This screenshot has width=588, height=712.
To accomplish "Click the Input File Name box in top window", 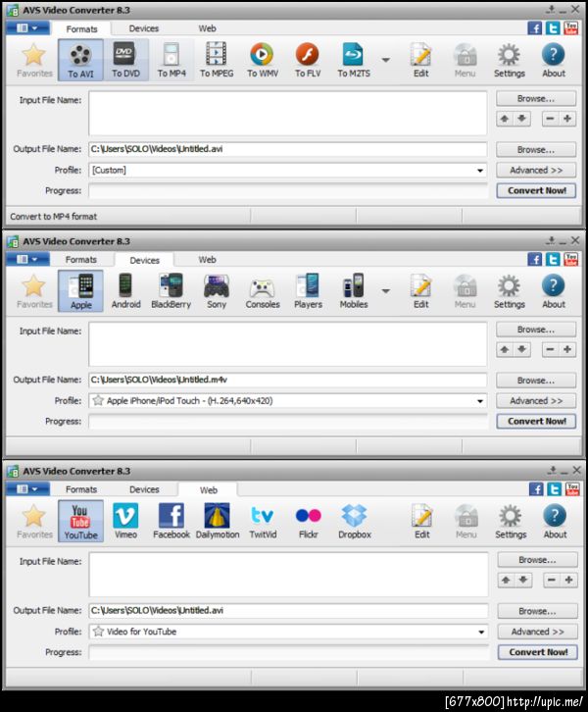I will (288, 113).
